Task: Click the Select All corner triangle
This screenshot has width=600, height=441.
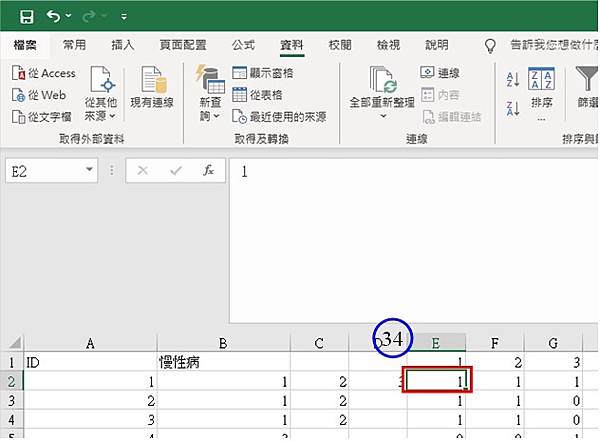Action: pyautogui.click(x=15, y=342)
